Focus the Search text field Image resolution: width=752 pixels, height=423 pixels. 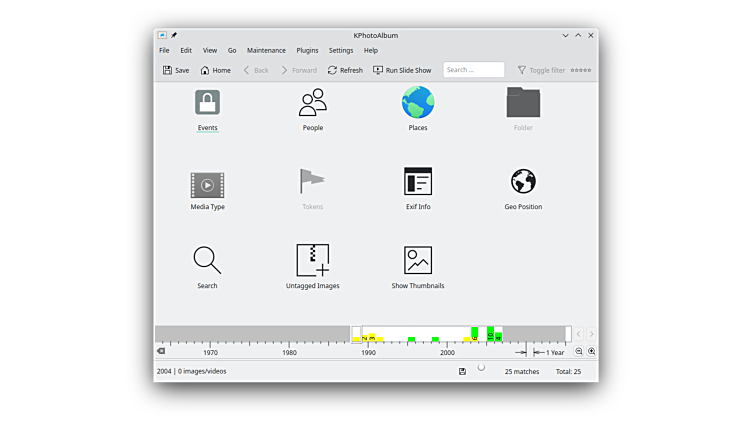pos(473,70)
